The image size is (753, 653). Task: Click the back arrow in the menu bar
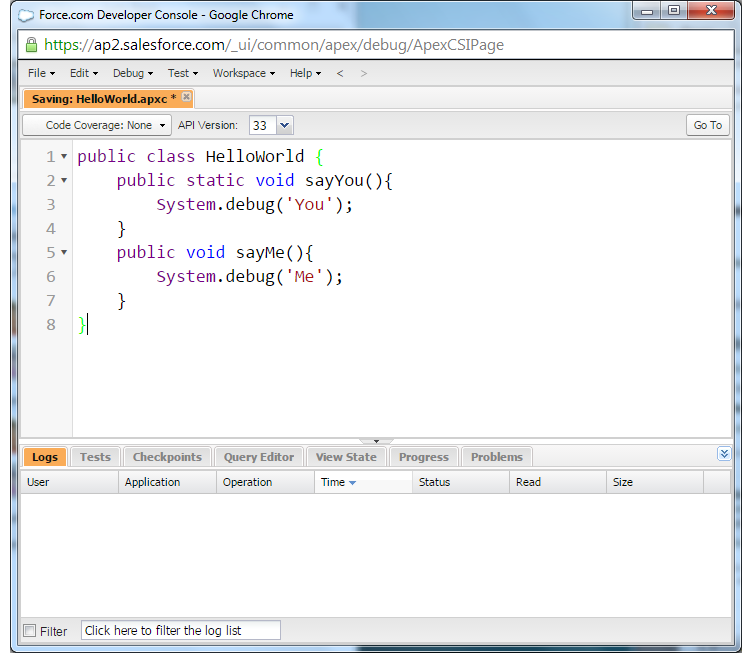340,73
